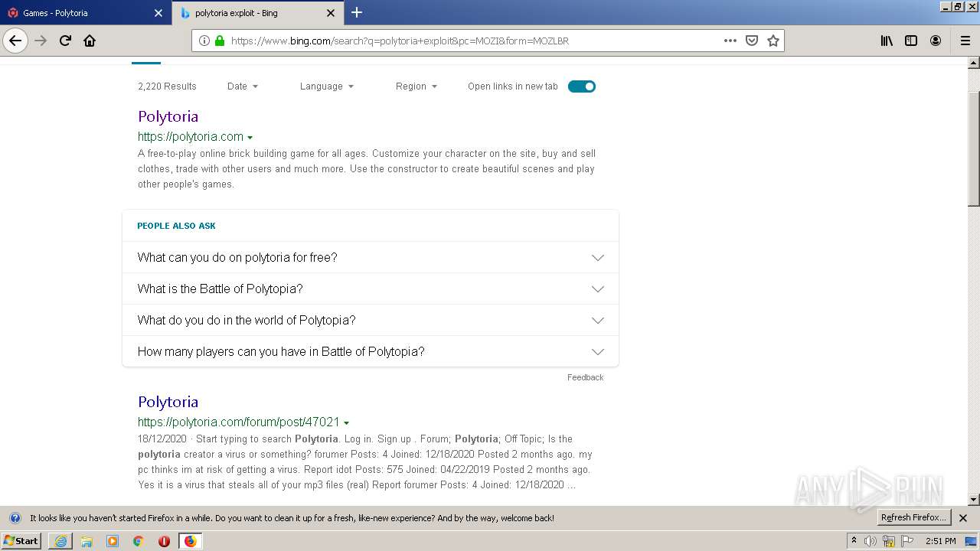Open a new tab with plus button
This screenshot has height=551, width=980.
click(357, 12)
